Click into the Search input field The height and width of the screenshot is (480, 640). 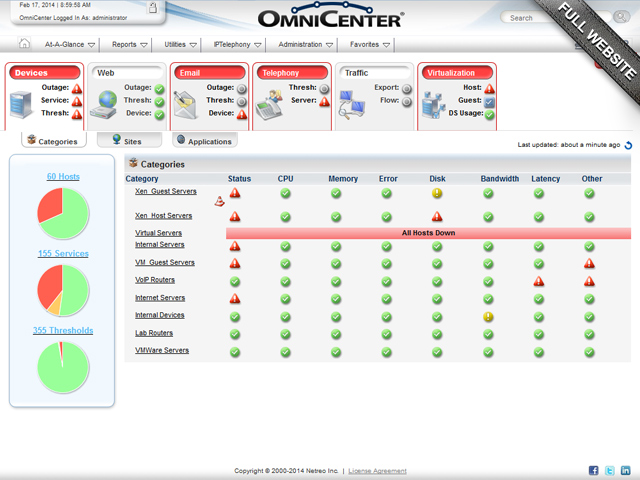(x=555, y=18)
